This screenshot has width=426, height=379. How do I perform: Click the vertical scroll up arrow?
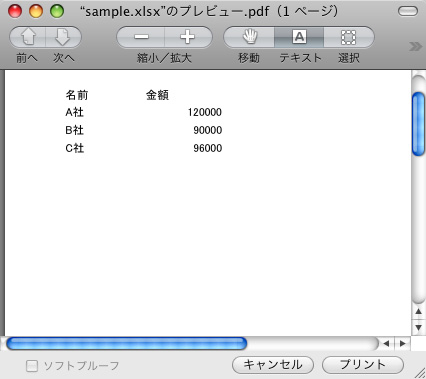418,312
